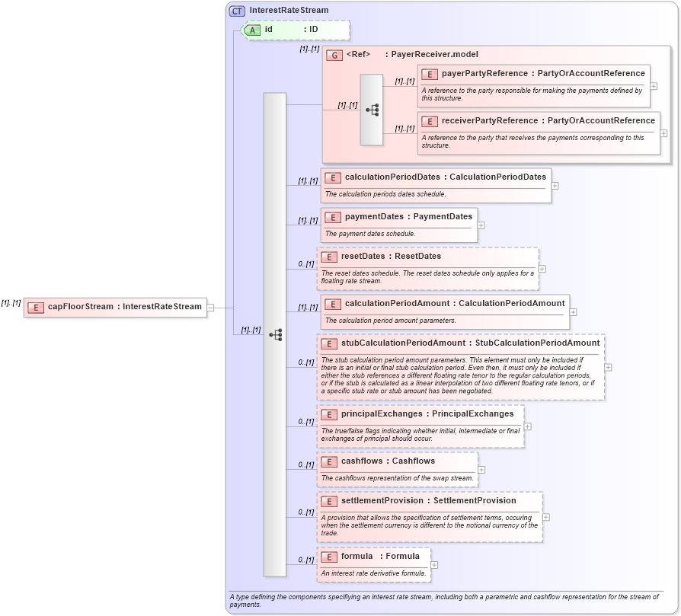Viewport: 681px width, 616px height.
Task: Click the element icon of stubCalculationPeriodAmount
Action: (330, 343)
